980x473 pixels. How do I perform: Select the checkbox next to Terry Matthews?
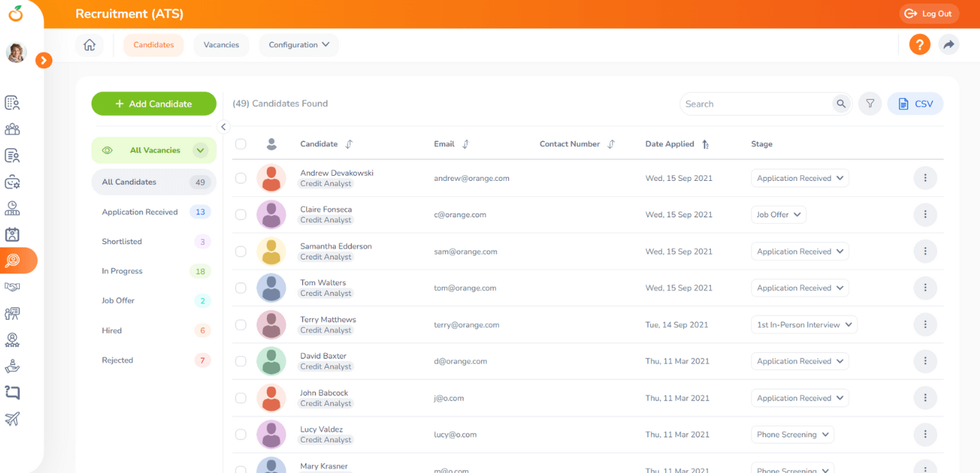point(241,324)
